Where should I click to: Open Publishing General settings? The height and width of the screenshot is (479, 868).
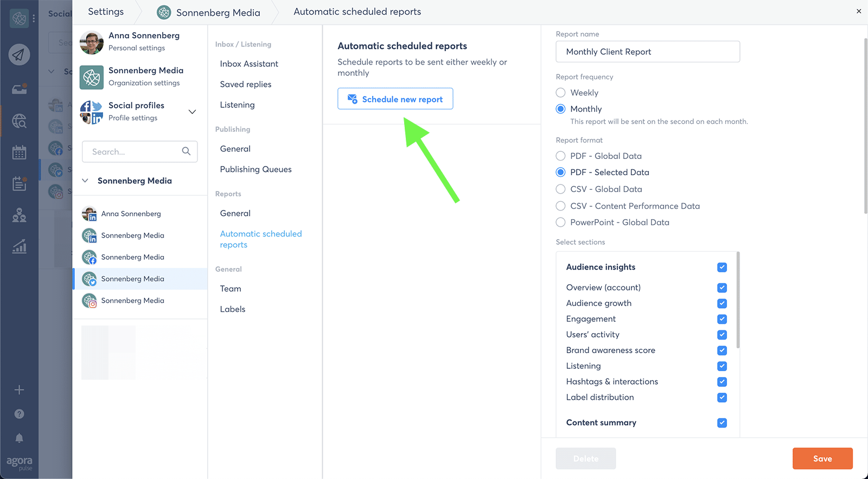click(x=235, y=149)
